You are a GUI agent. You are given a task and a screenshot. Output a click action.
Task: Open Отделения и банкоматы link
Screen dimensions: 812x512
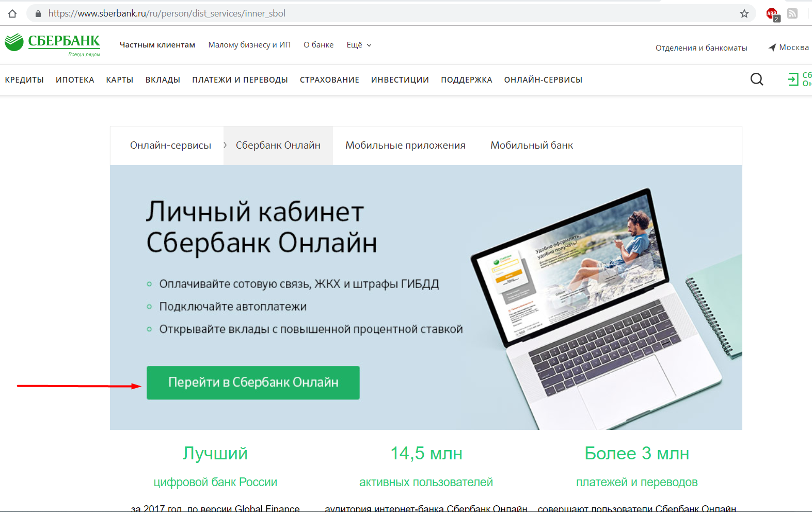(x=701, y=48)
